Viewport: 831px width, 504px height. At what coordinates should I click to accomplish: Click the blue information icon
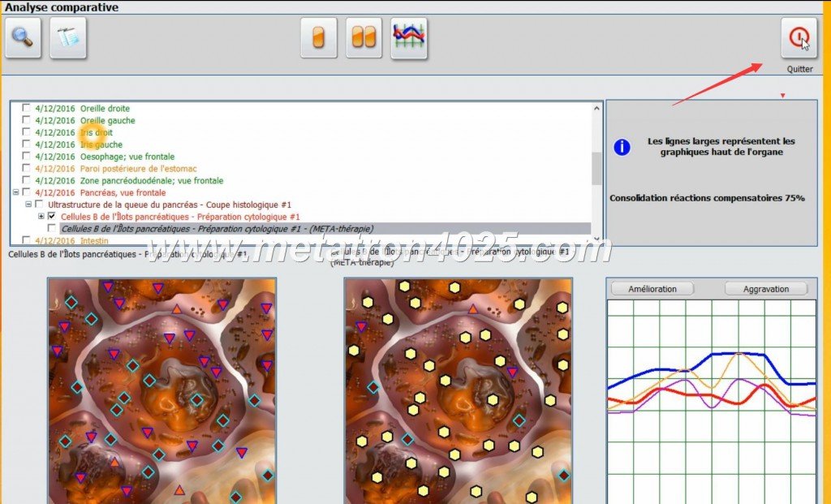tap(622, 147)
